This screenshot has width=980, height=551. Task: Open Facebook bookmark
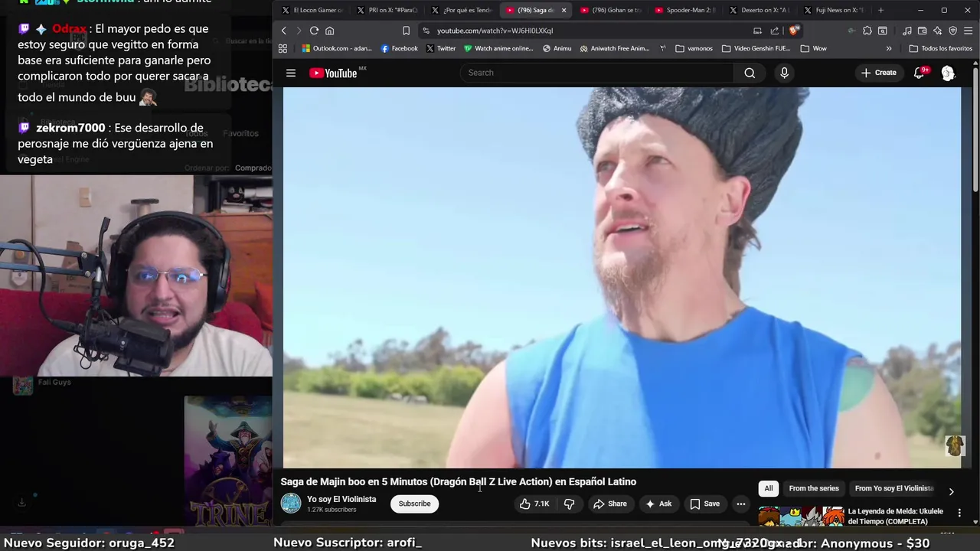pyautogui.click(x=400, y=48)
